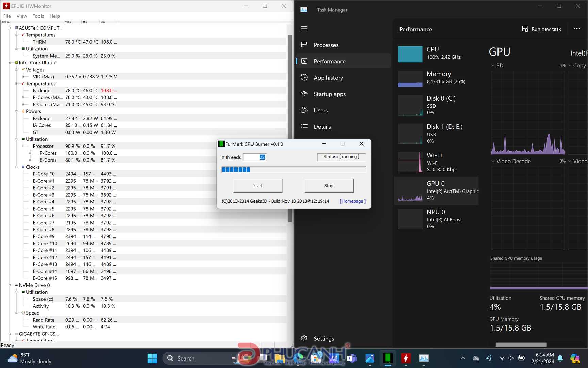The image size is (588, 368).
Task: Click the Value column header in HWMonitor
Action: coord(73,22)
